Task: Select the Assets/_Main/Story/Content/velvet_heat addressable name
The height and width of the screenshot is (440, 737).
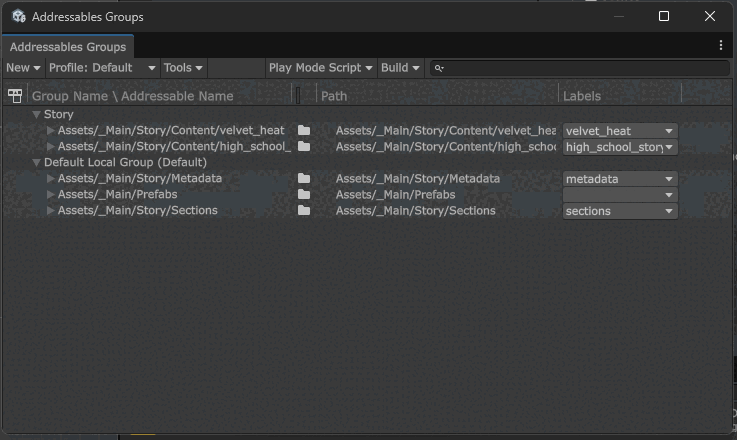Action: click(171, 130)
